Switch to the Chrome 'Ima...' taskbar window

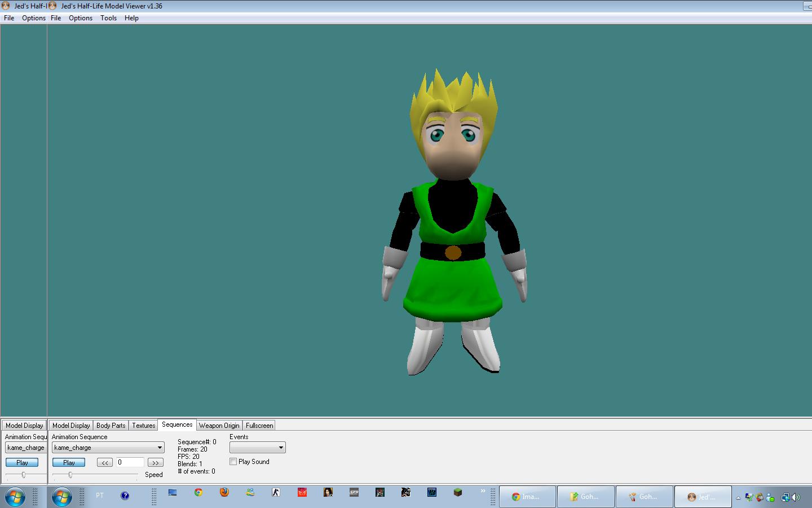pyautogui.click(x=528, y=497)
